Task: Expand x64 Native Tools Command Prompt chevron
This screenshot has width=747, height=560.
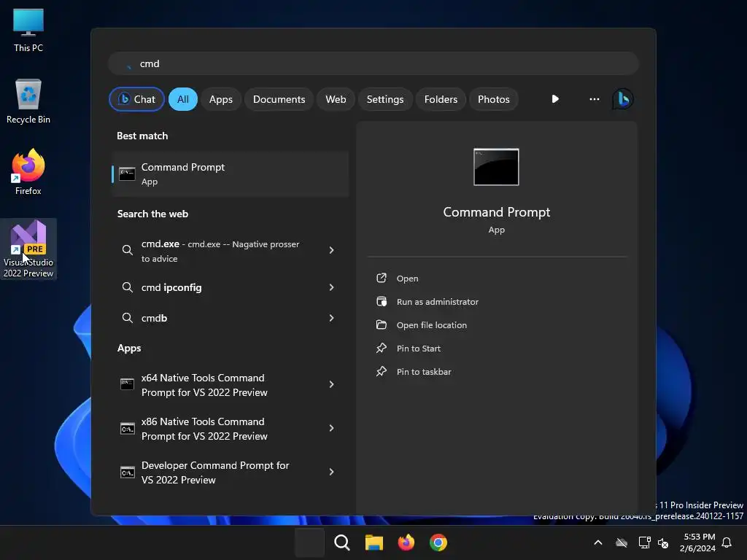Action: click(x=332, y=384)
